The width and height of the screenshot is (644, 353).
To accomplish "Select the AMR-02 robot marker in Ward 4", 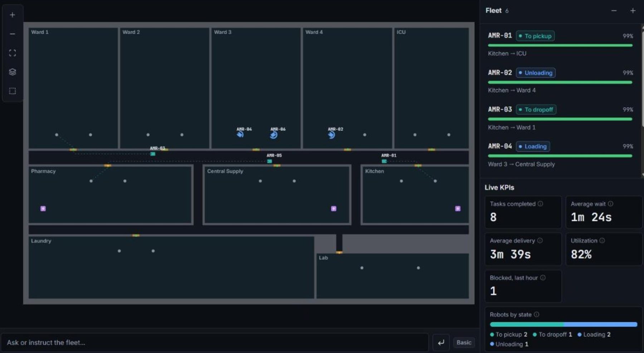I will [x=332, y=135].
